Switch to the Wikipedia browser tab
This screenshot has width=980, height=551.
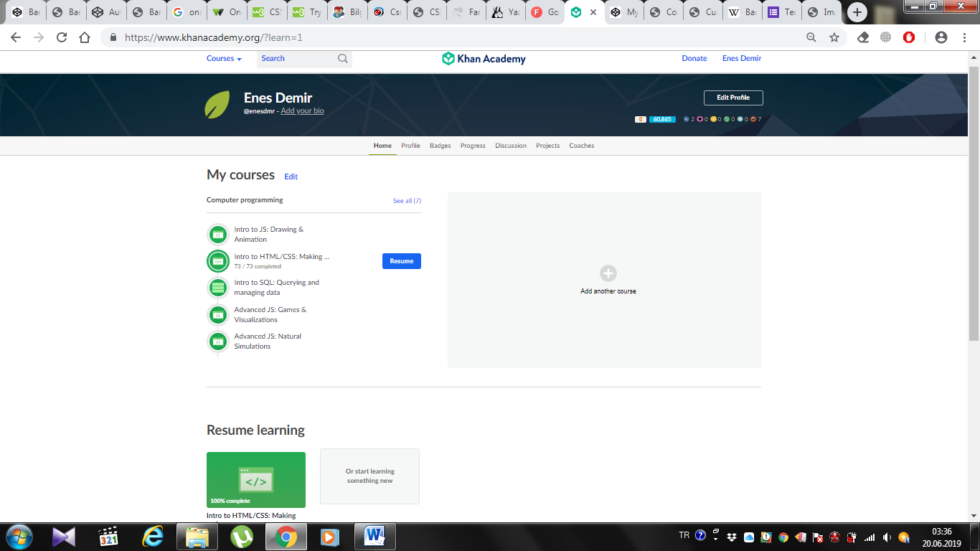click(x=743, y=12)
